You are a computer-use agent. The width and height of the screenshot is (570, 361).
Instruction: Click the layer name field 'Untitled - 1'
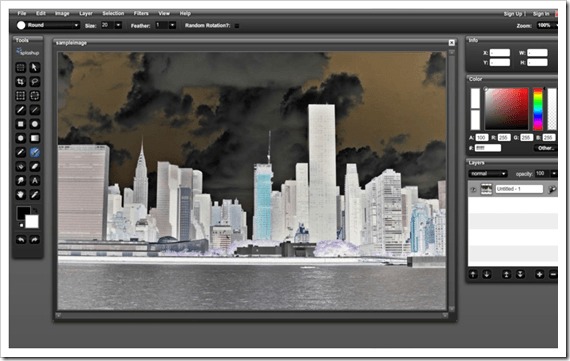(519, 189)
